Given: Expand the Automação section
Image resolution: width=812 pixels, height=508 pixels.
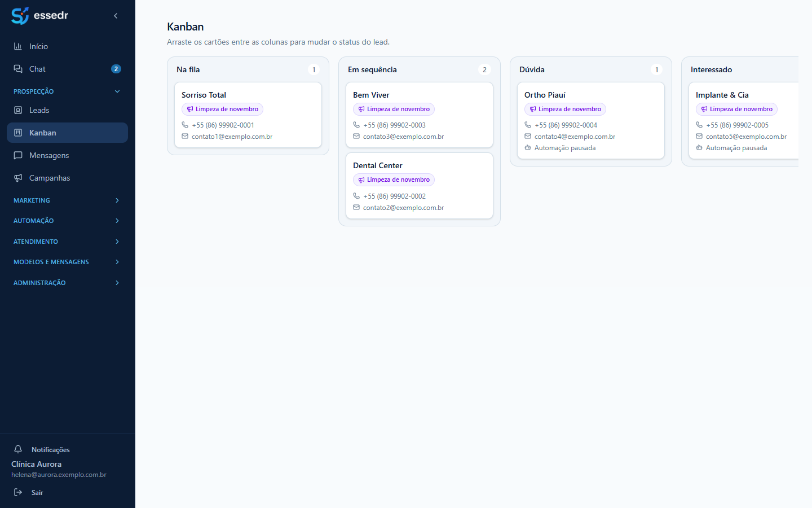Looking at the screenshot, I should (67, 221).
